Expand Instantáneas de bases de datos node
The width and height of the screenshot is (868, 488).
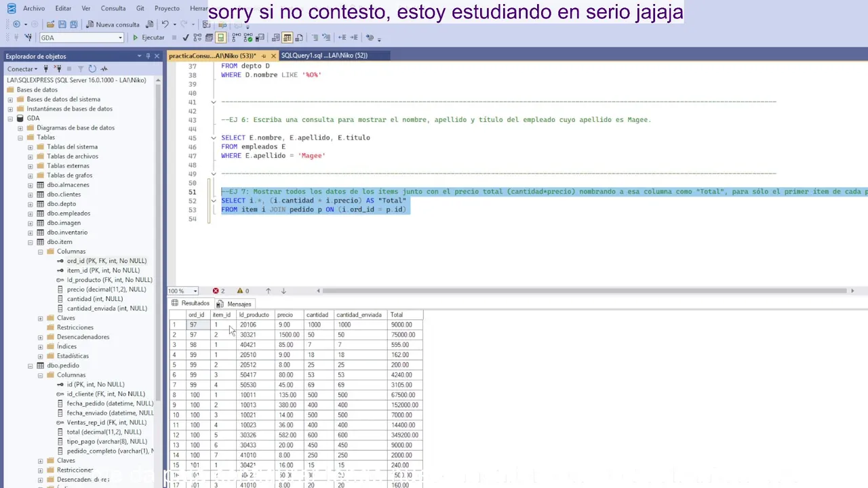pyautogui.click(x=10, y=109)
